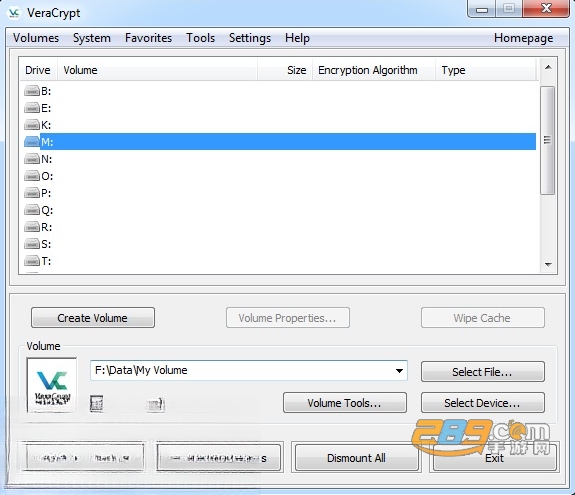The image size is (575, 495).
Task: Click the drive list scroll up arrow
Action: (x=548, y=67)
